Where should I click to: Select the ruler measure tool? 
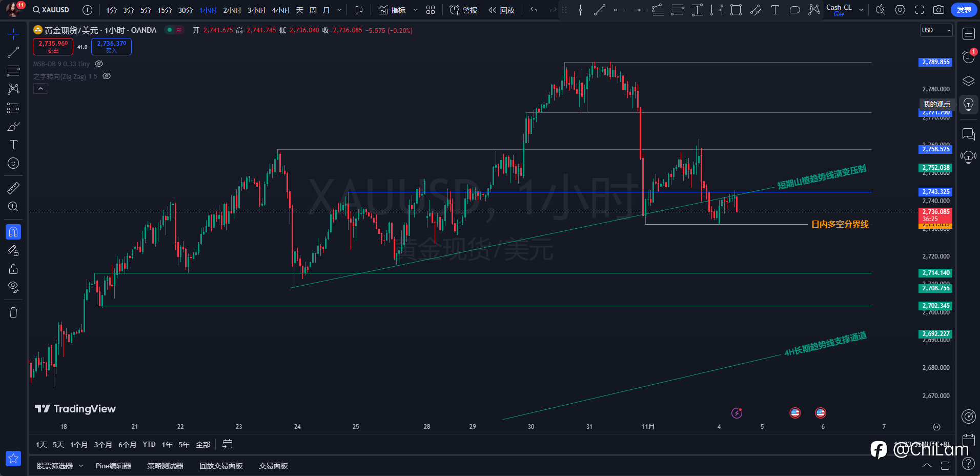coord(13,188)
